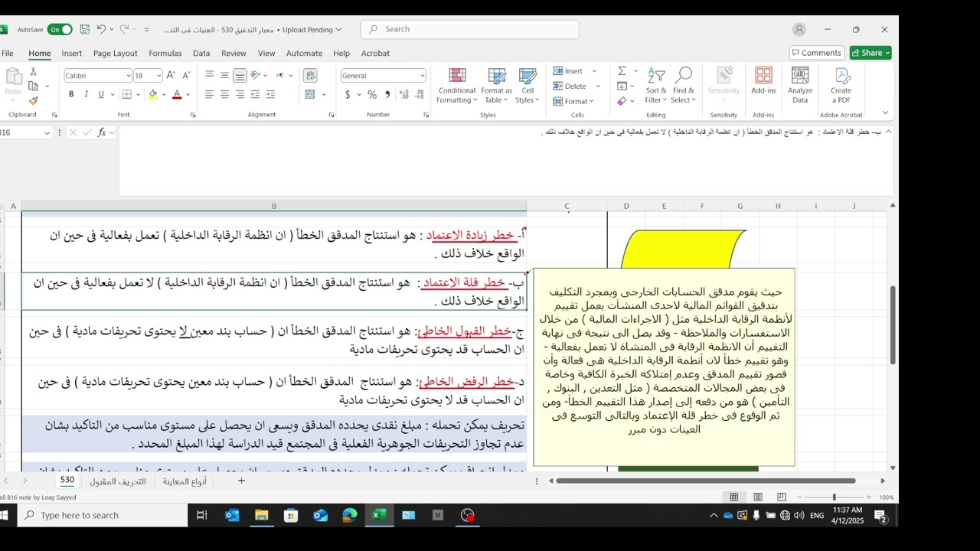Click the Undo arrow
The image size is (980, 551).
[101, 29]
